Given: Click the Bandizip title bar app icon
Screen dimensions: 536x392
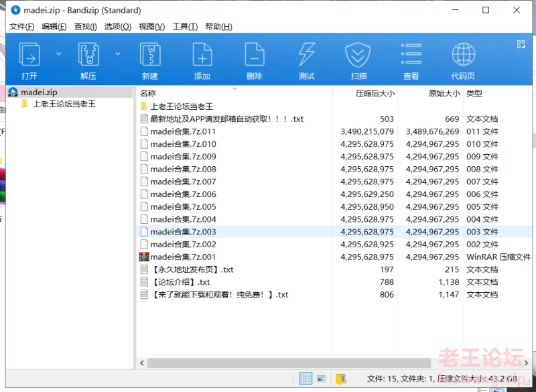Looking at the screenshot, I should point(15,10).
